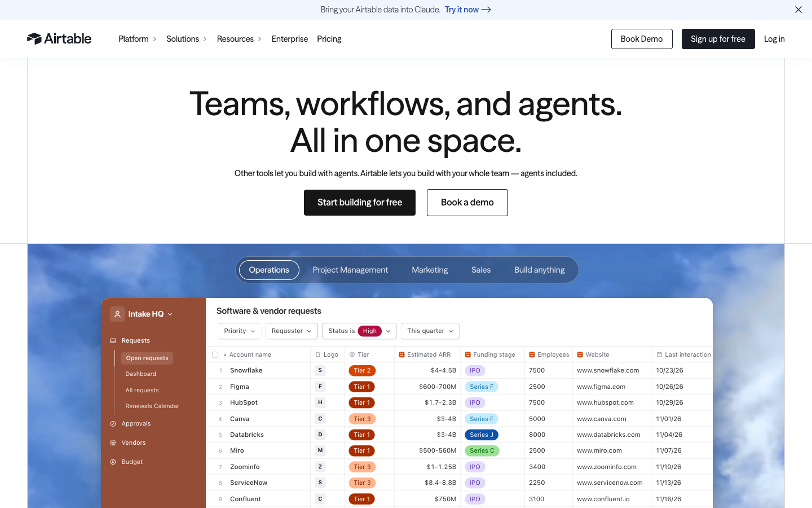The height and width of the screenshot is (508, 812).
Task: Click the Estimated ARR column icon
Action: coord(402,354)
